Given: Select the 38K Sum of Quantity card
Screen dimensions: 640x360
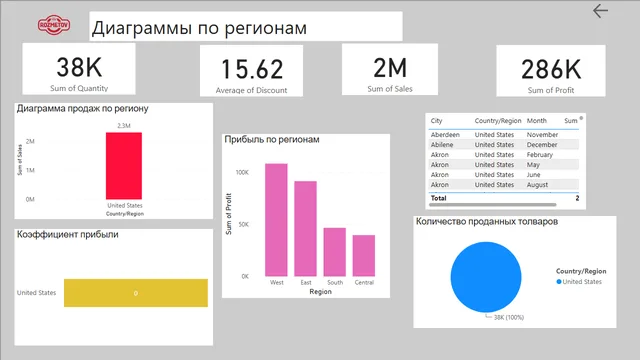Looking at the screenshot, I should pyautogui.click(x=79, y=69).
